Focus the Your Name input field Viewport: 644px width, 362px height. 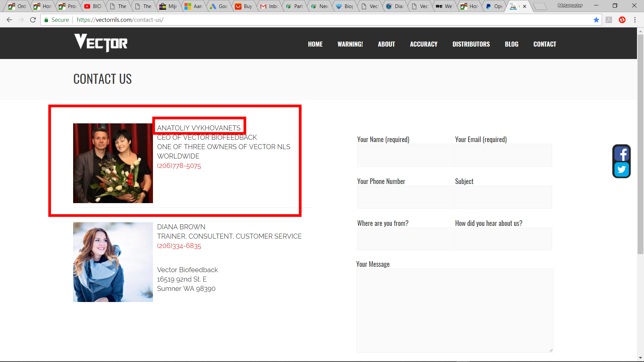(x=405, y=155)
